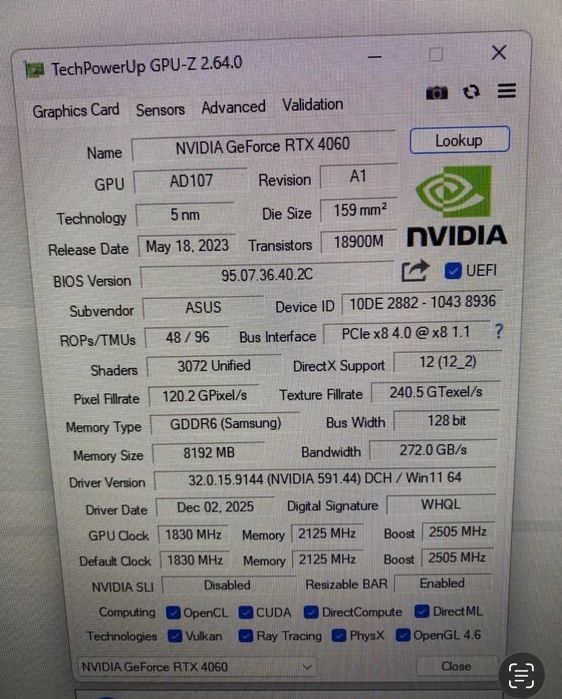Click the Driver Version field
This screenshot has height=699, width=562.
[325, 479]
